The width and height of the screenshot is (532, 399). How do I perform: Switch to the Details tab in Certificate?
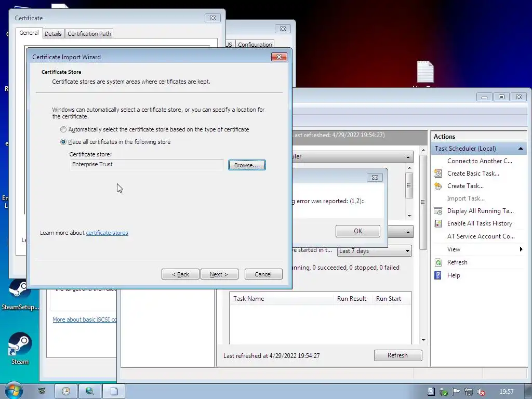point(54,34)
